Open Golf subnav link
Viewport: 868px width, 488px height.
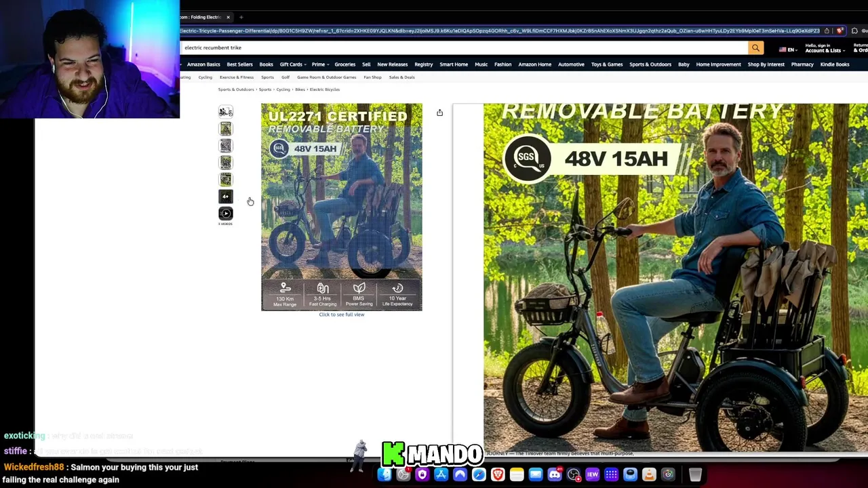pyautogui.click(x=285, y=77)
